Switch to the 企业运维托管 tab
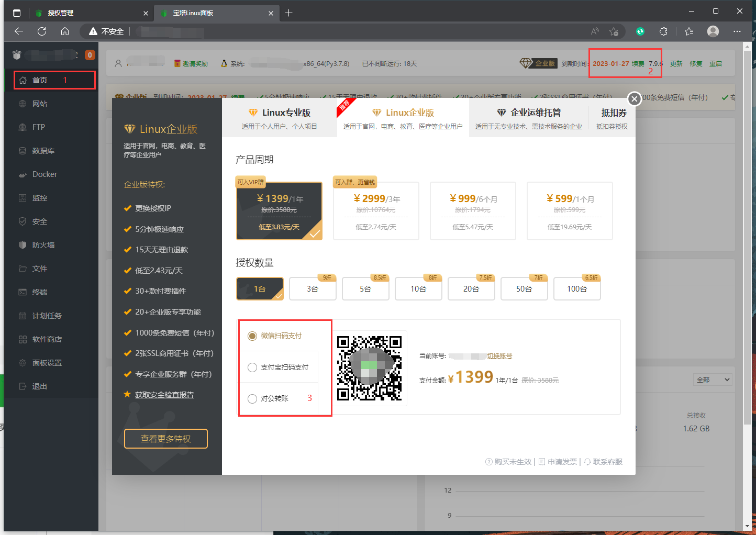Viewport: 756px width, 535px height. coord(529,118)
